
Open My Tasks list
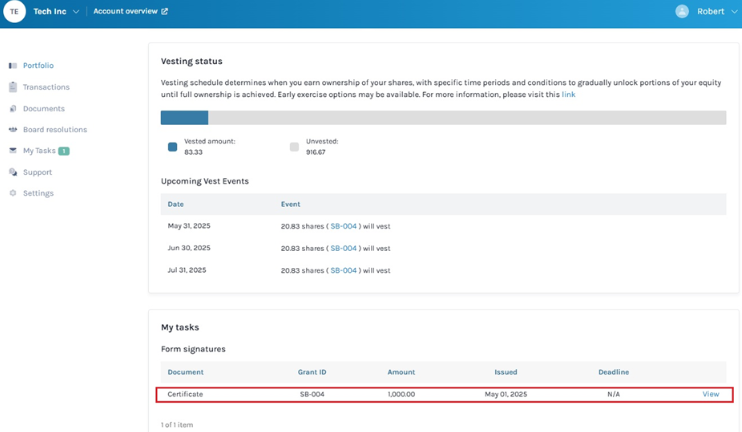pyautogui.click(x=39, y=150)
